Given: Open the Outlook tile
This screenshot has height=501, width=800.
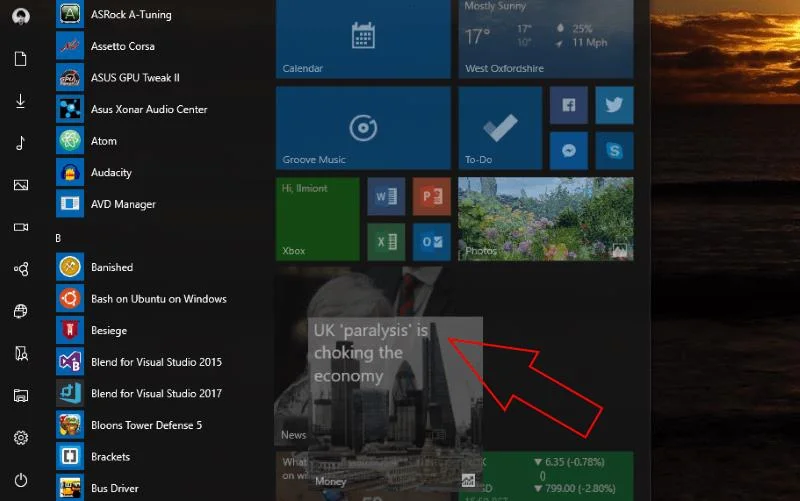Looking at the screenshot, I should (x=432, y=242).
